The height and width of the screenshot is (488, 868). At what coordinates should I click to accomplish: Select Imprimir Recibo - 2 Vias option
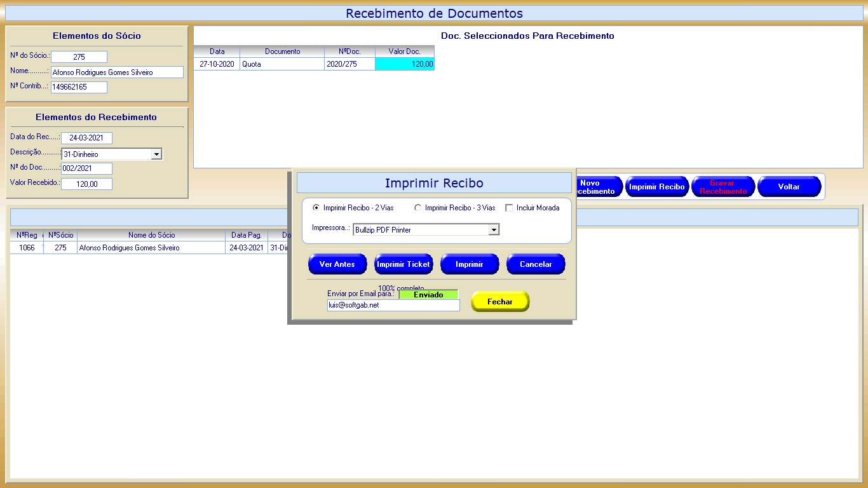point(316,208)
